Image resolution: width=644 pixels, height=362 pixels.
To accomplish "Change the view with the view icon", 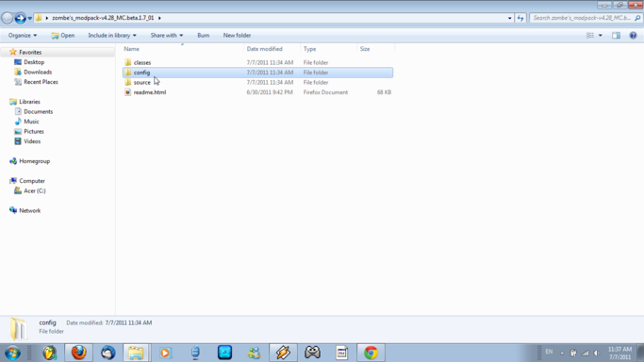I will pyautogui.click(x=590, y=35).
